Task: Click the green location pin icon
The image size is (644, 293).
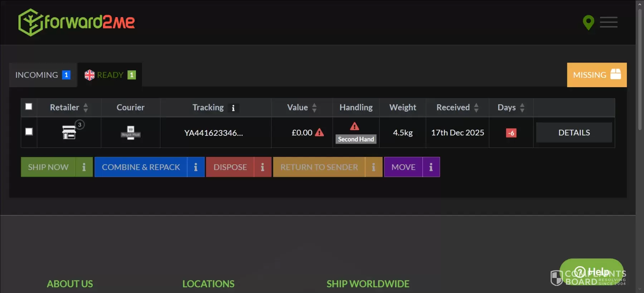Action: tap(588, 22)
